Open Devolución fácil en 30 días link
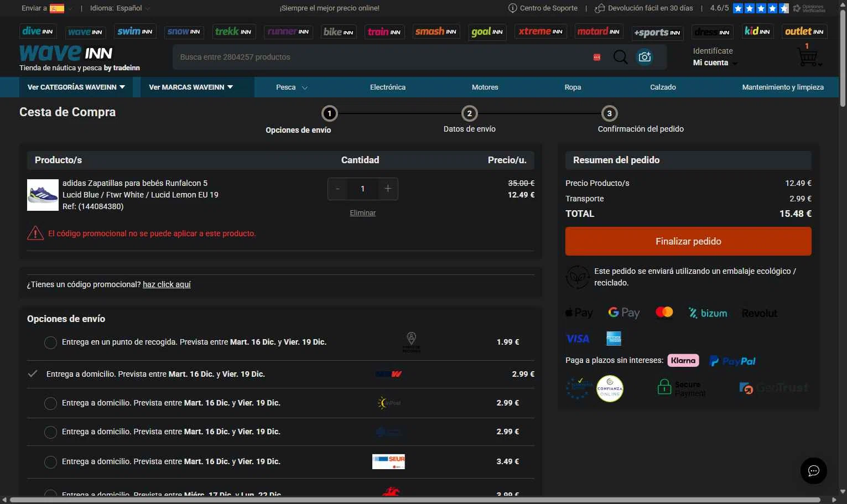This screenshot has width=847, height=504. tap(644, 8)
